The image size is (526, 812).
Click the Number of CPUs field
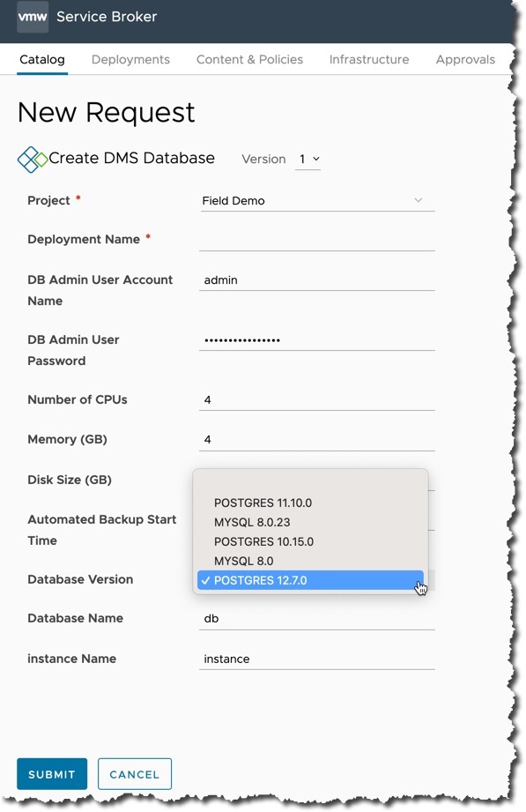click(317, 399)
